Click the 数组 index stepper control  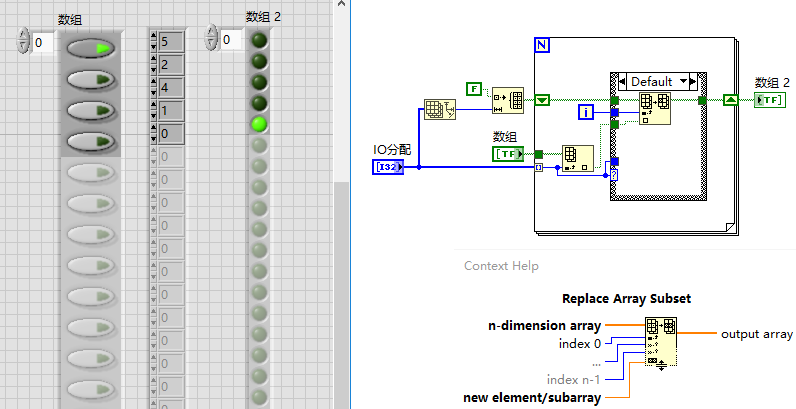coord(23,41)
